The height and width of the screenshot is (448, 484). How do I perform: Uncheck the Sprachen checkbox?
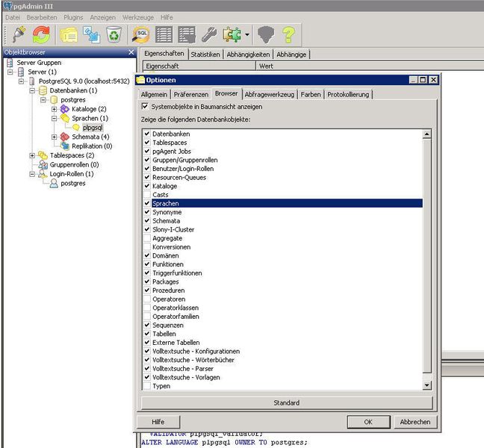(x=147, y=203)
